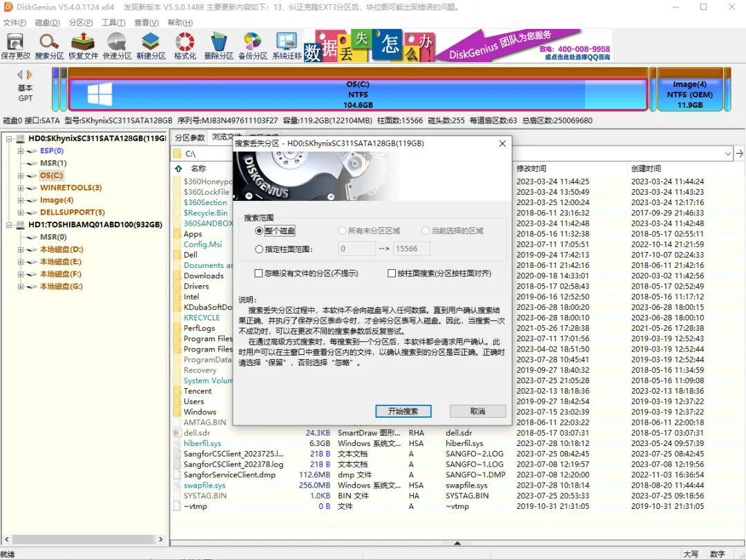Open the Windows folder icon
The height and width of the screenshot is (560, 746).
pyautogui.click(x=177, y=412)
